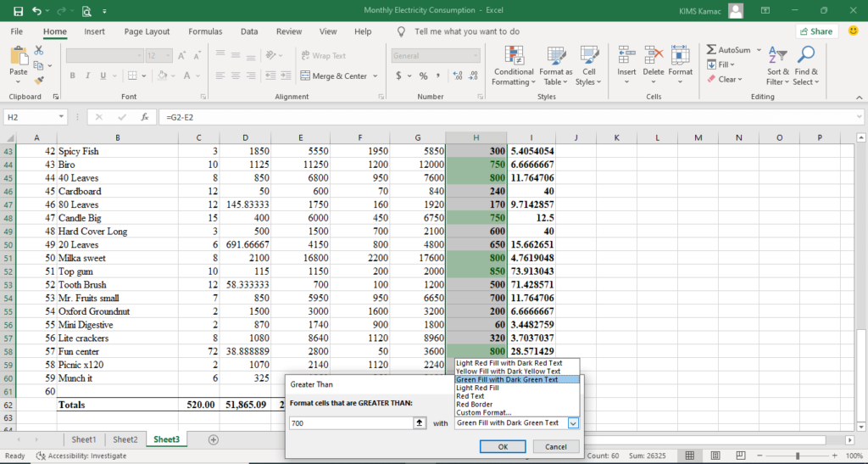Switch to the Page Layout tab
The width and height of the screenshot is (868, 464).
[x=147, y=31]
